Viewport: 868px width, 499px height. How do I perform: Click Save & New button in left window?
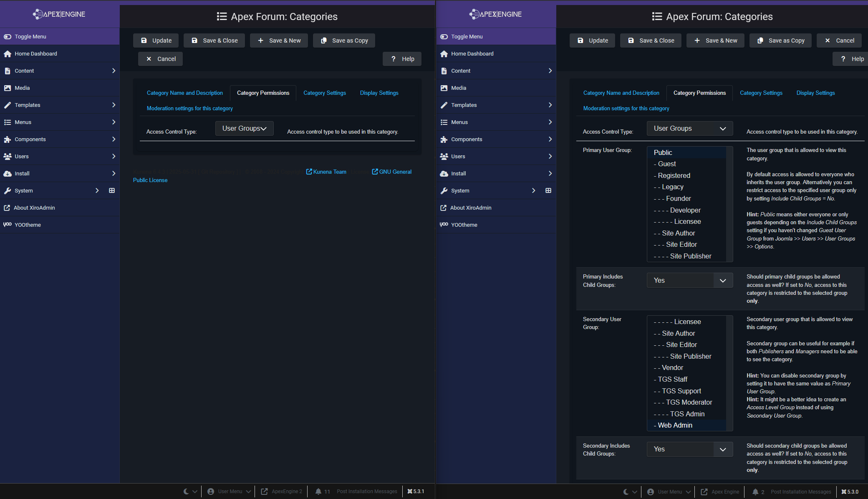tap(279, 41)
